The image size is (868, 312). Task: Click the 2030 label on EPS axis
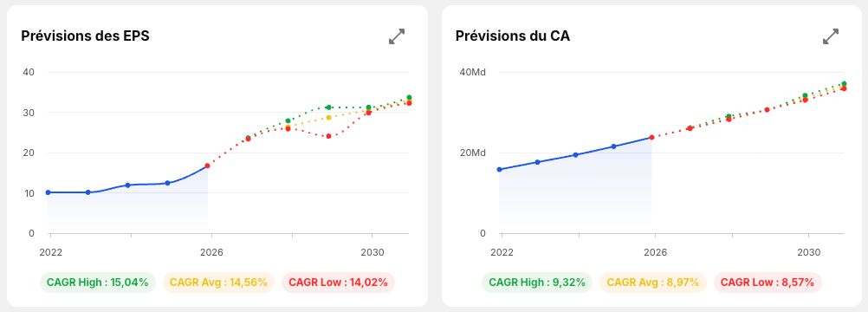(371, 252)
